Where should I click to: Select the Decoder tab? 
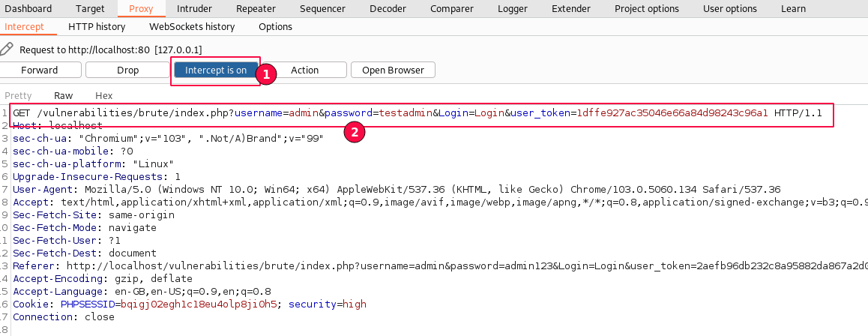point(388,9)
